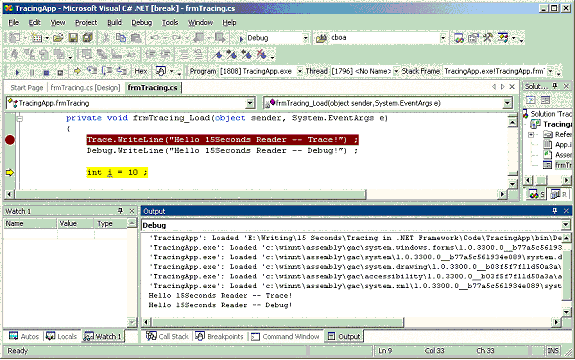Click the Step Out icon

(x=121, y=71)
